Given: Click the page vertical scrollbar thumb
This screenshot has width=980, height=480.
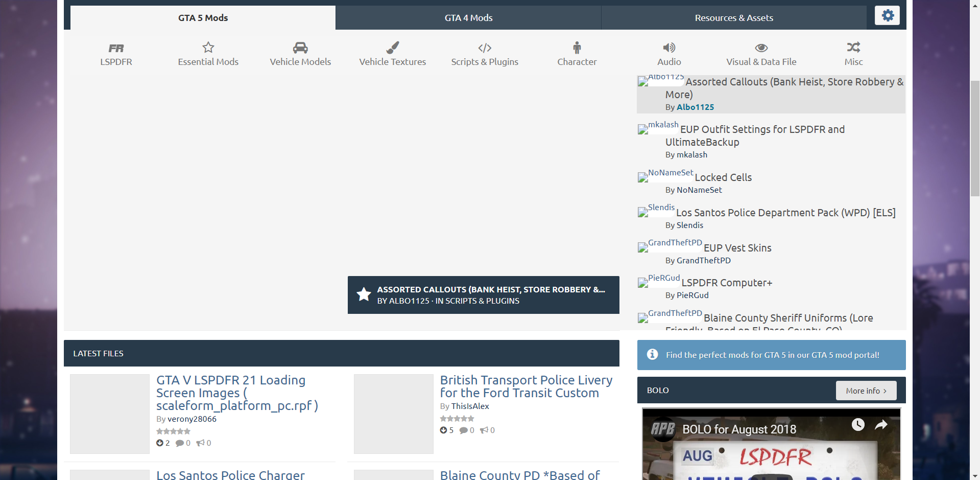Looking at the screenshot, I should pyautogui.click(x=975, y=138).
